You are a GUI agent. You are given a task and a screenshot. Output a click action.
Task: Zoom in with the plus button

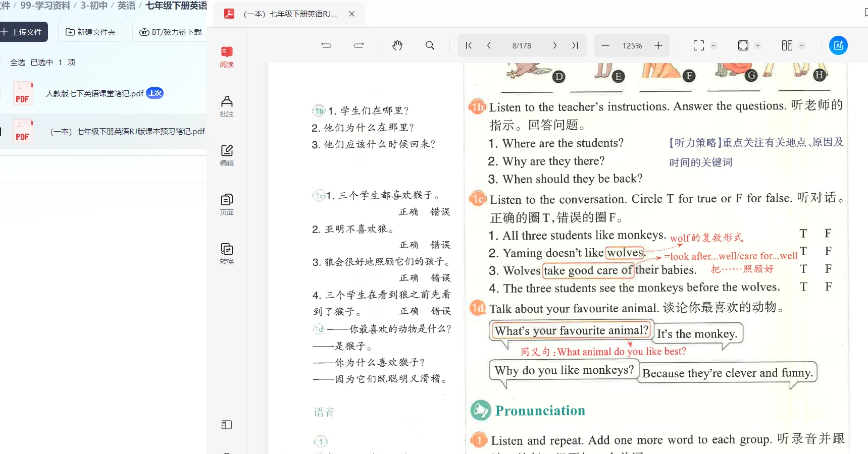[x=658, y=45]
